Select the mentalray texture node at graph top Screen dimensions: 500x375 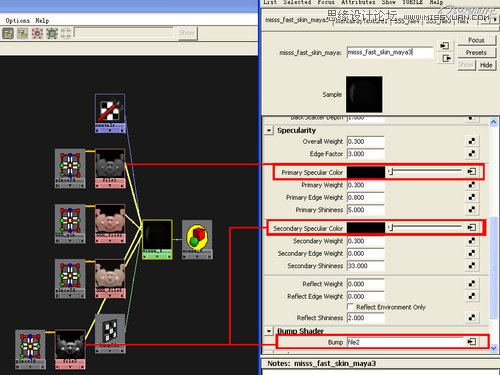(110, 114)
